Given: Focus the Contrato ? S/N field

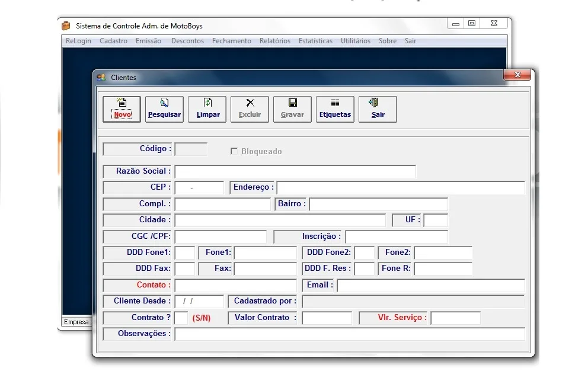Looking at the screenshot, I should coord(181,318).
